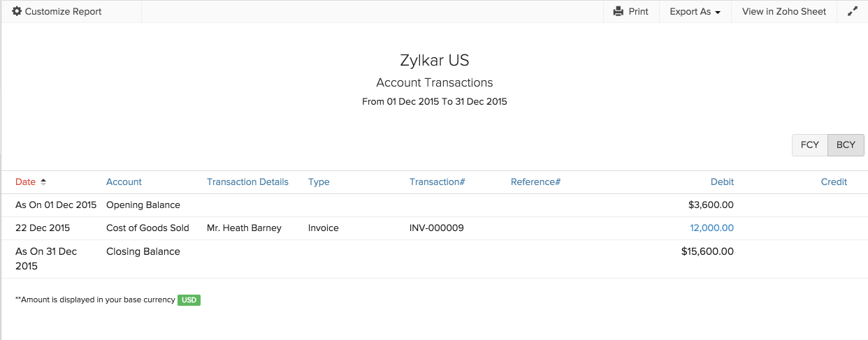Click the printer icon
The height and width of the screenshot is (340, 868).
(x=618, y=11)
